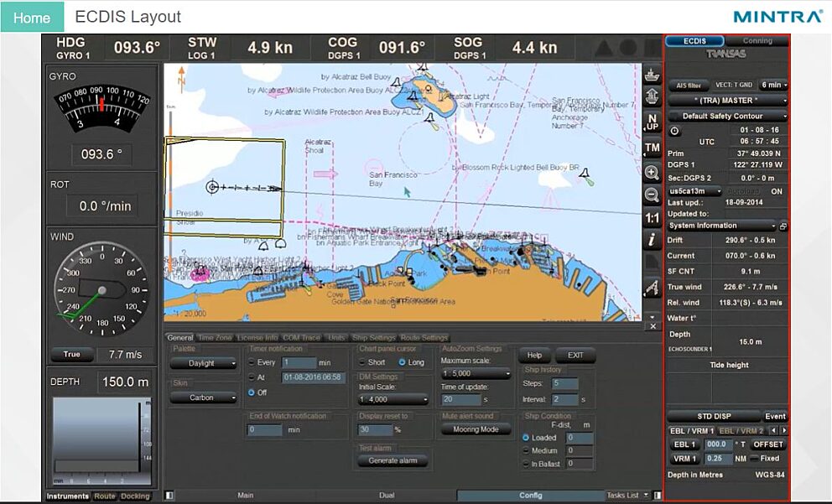
Task: Click the panel toggle icon left of Main
Action: point(169,495)
